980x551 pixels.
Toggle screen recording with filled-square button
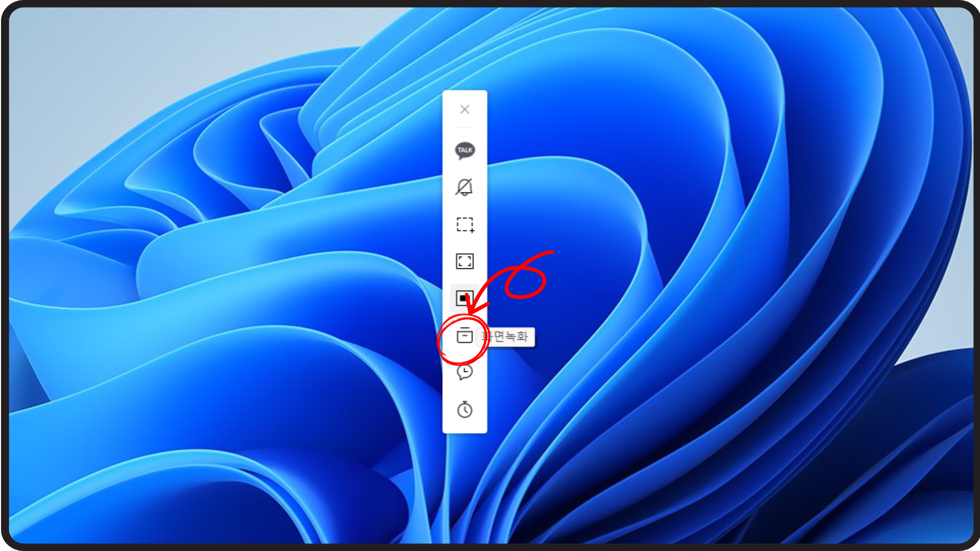coord(464,298)
